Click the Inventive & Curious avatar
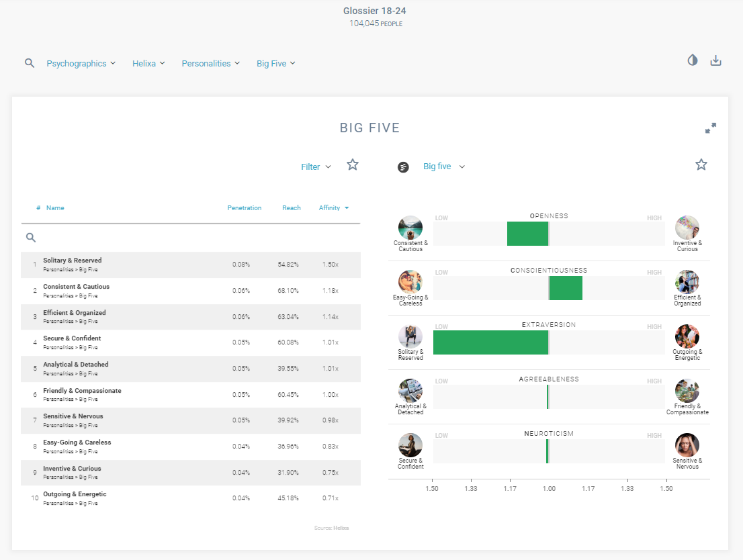Screen dimensions: 743x560 687,228
